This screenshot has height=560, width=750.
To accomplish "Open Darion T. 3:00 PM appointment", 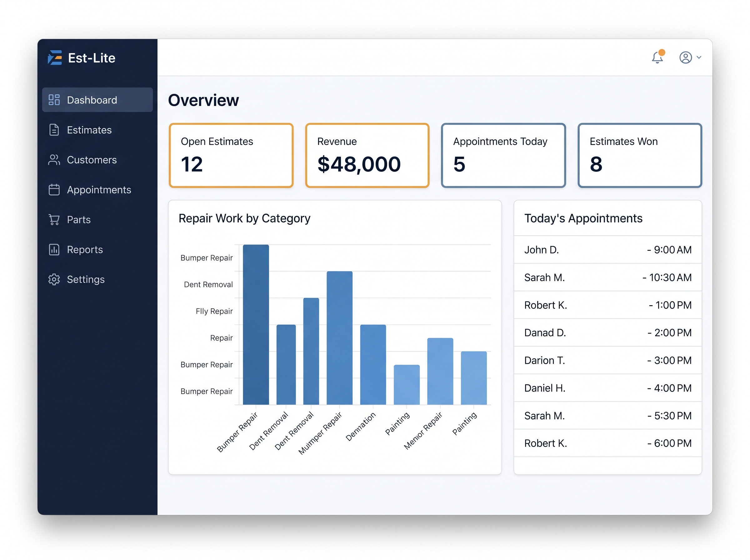I will [x=608, y=360].
